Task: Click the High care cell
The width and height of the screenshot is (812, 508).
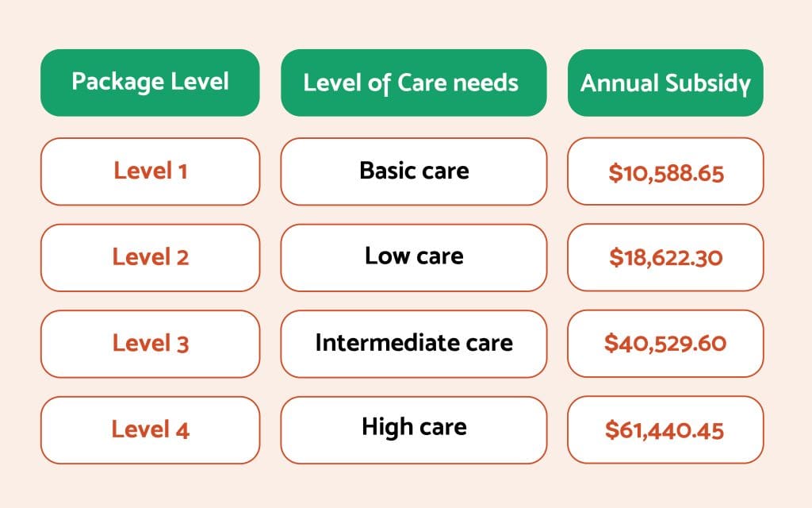Action: coord(414,429)
